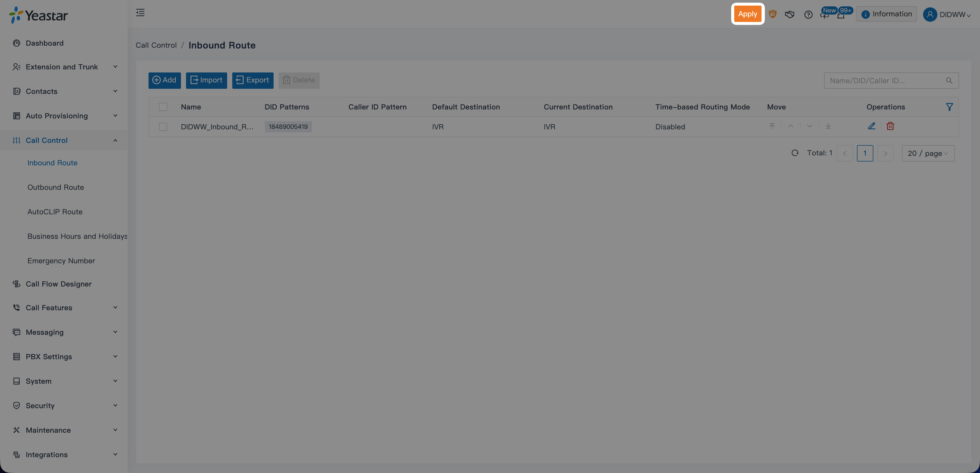The width and height of the screenshot is (980, 473).
Task: Select the DIDWW_Inbound route row checkbox
Action: point(163,127)
